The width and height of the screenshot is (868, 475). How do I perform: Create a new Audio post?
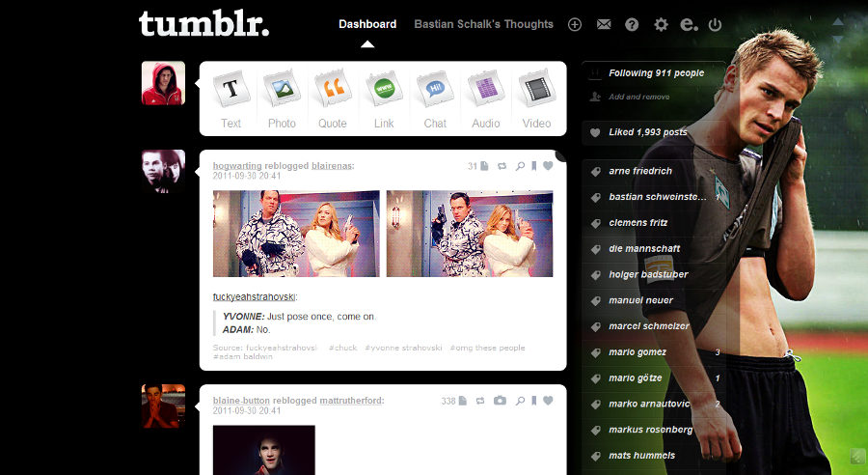point(486,99)
